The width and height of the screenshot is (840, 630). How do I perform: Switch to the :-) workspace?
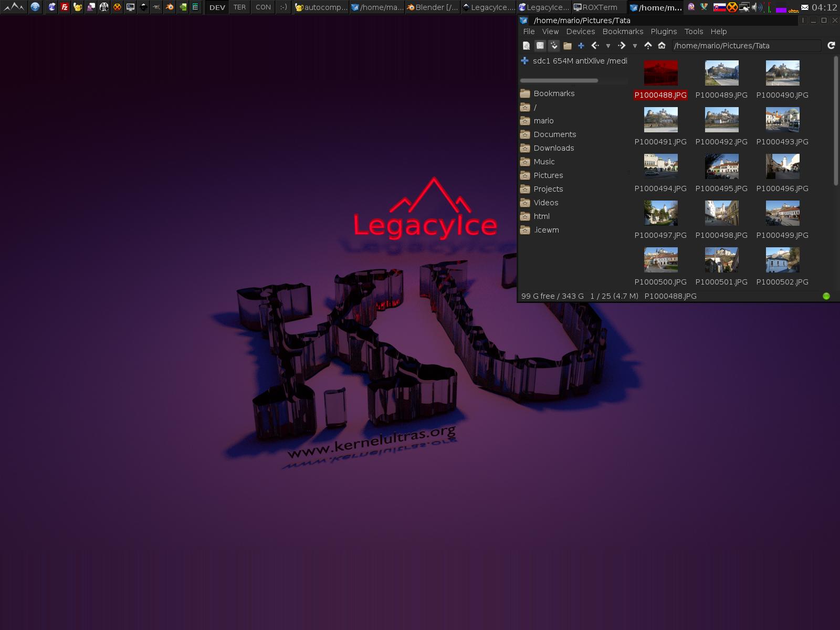point(283,7)
